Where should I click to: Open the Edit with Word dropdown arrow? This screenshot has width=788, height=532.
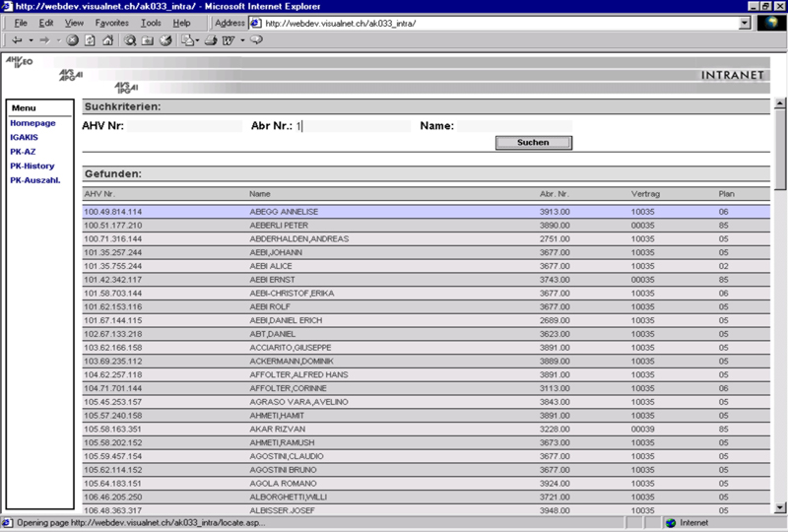click(242, 40)
